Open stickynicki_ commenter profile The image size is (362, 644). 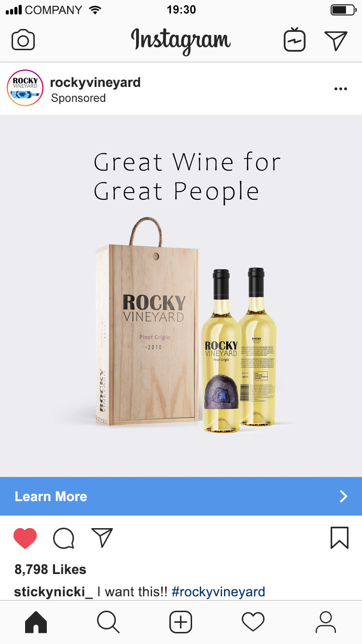pos(54,592)
